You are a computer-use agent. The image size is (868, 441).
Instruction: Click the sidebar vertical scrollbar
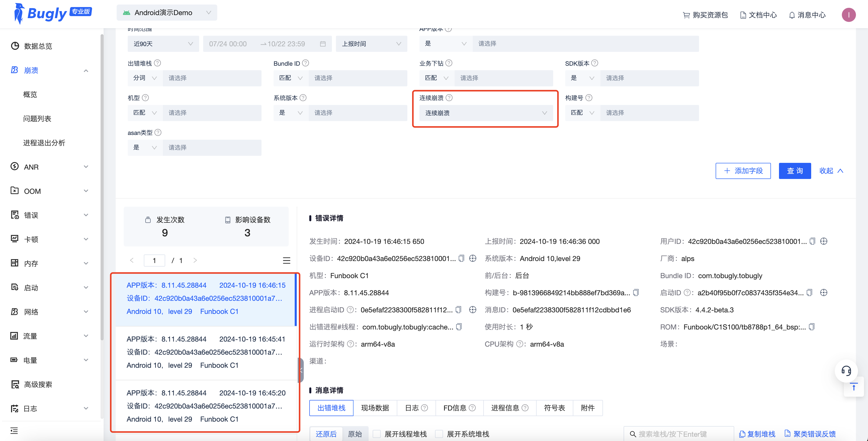(102, 187)
